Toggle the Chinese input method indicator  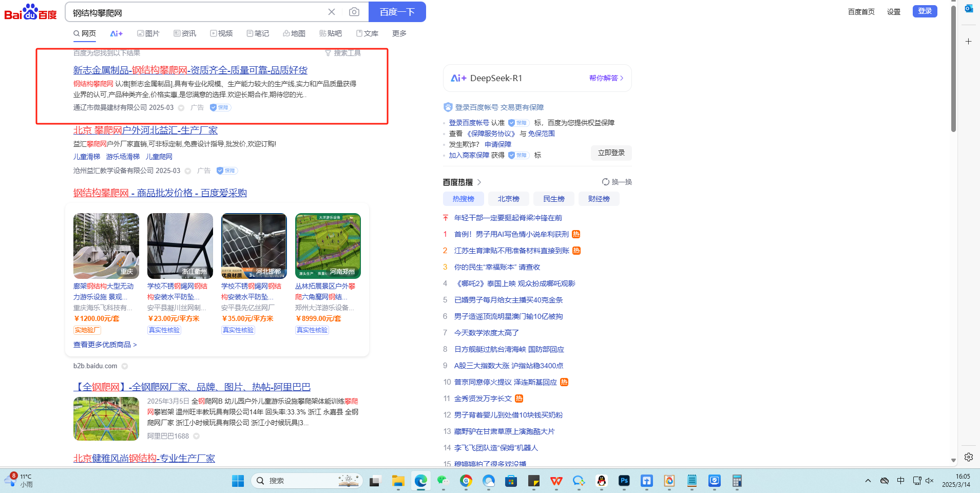coord(900,481)
